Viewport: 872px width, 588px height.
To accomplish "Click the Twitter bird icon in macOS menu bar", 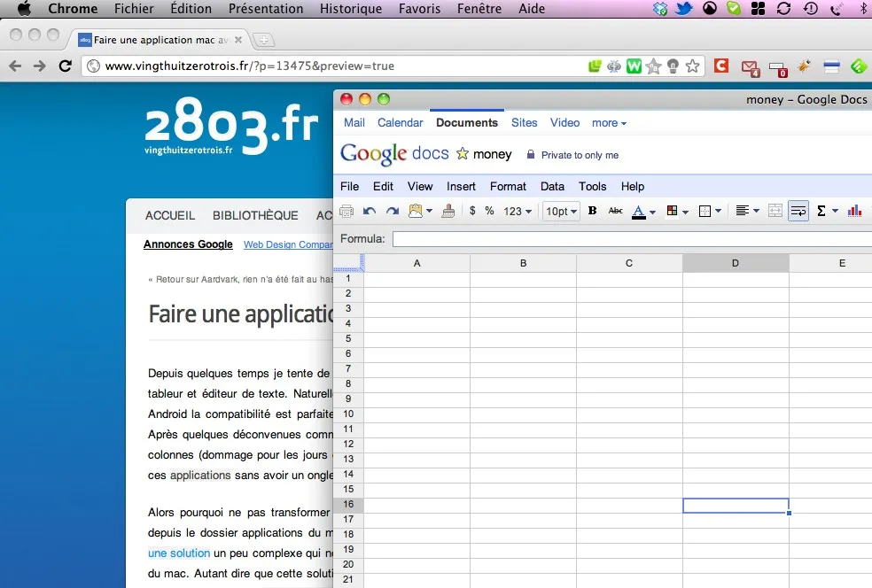I will click(684, 8).
